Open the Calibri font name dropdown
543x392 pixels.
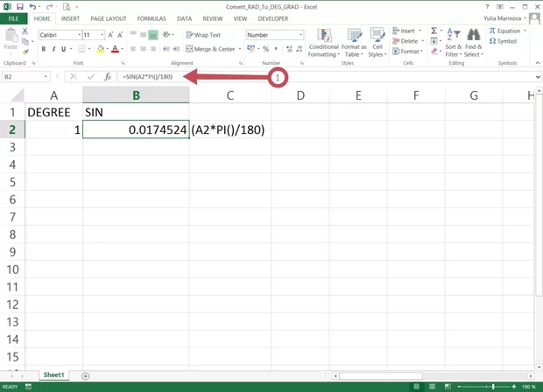tap(59, 35)
